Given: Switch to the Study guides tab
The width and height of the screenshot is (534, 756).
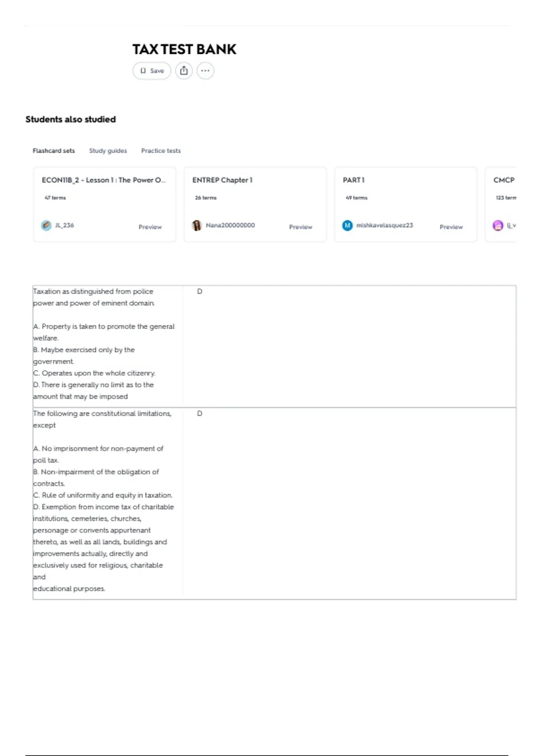Looking at the screenshot, I should (x=108, y=151).
